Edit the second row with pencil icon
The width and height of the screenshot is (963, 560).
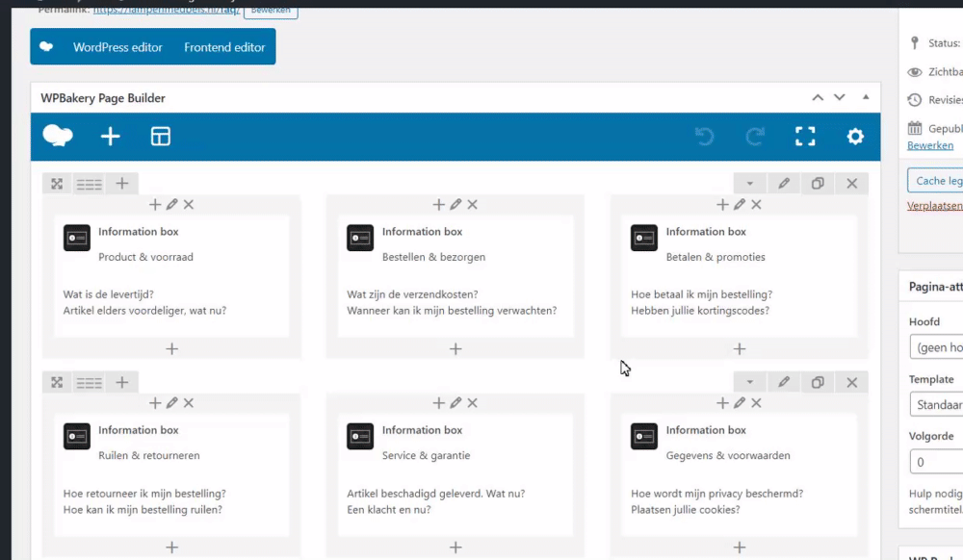784,382
